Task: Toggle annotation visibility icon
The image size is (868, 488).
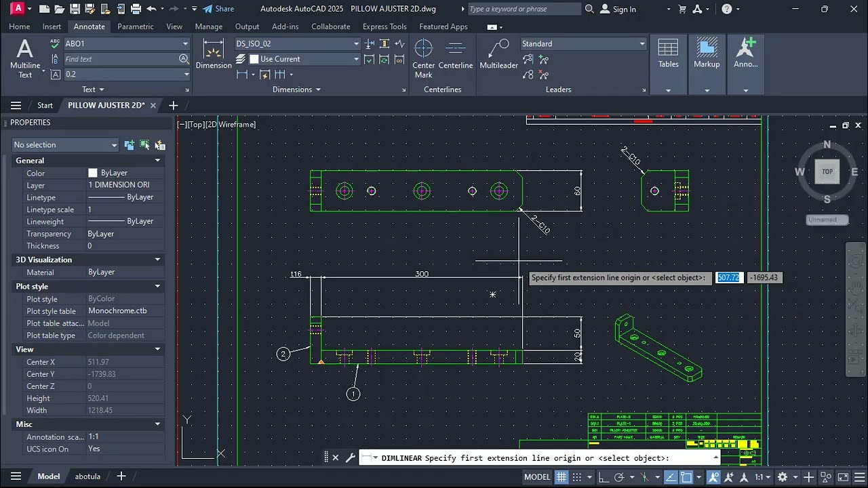Action: [x=713, y=476]
